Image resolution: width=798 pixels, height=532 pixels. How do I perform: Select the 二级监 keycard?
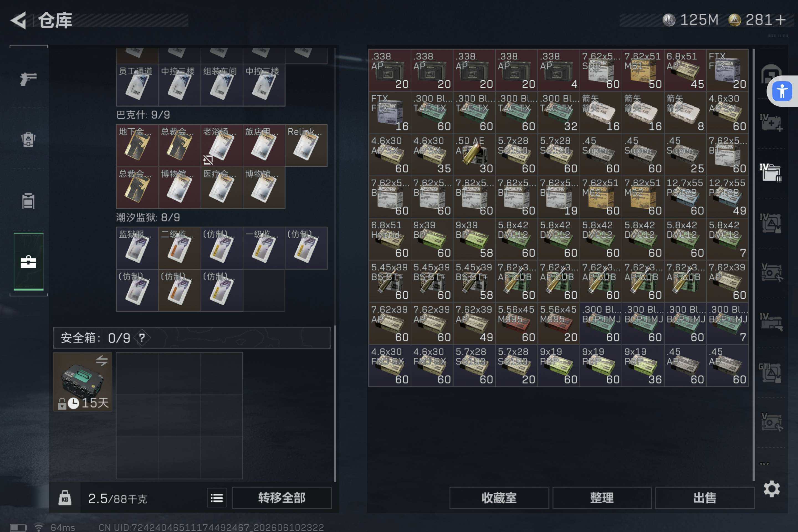(180, 248)
